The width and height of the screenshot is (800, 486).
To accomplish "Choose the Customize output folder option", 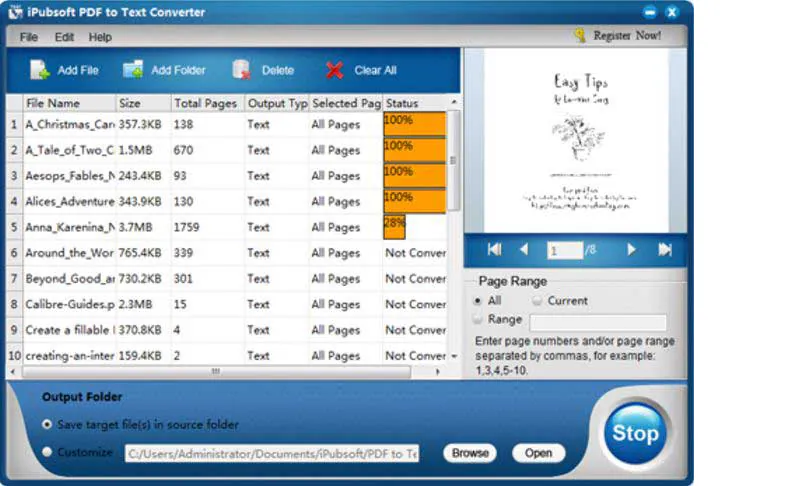I will tap(47, 452).
